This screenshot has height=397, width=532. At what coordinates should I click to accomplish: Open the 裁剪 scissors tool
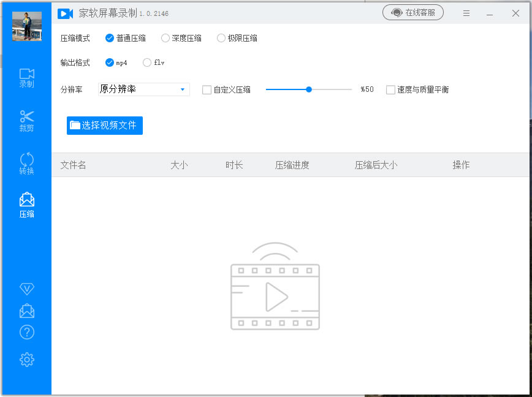(26, 120)
